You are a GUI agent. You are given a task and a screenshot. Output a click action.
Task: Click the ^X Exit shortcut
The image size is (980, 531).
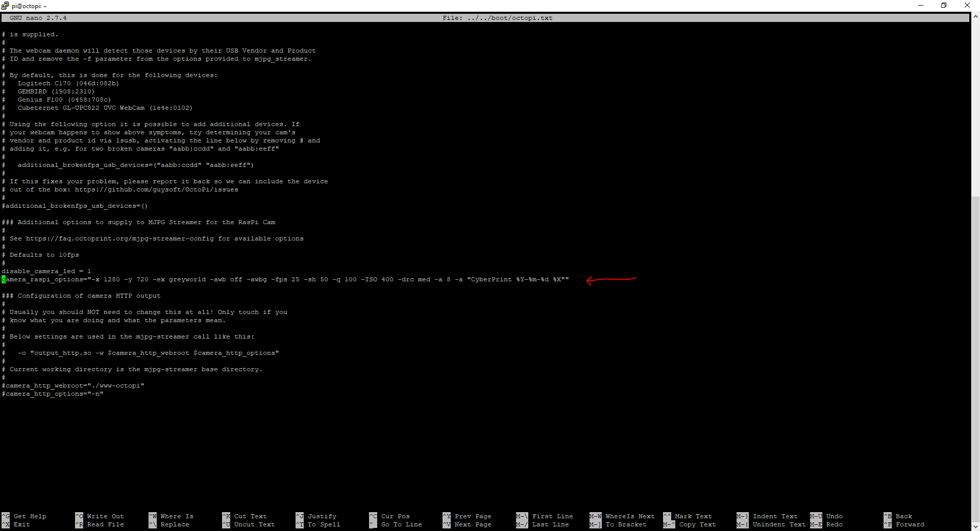(x=16, y=524)
